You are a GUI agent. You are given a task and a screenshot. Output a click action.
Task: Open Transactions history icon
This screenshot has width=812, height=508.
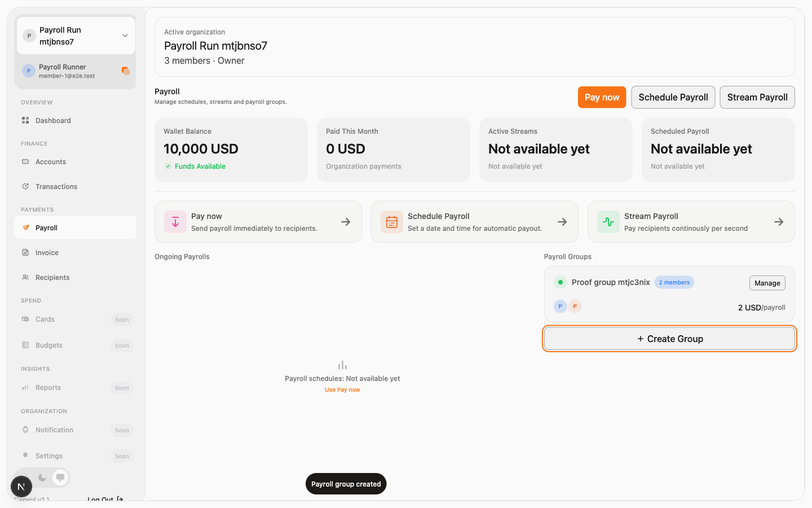(25, 186)
